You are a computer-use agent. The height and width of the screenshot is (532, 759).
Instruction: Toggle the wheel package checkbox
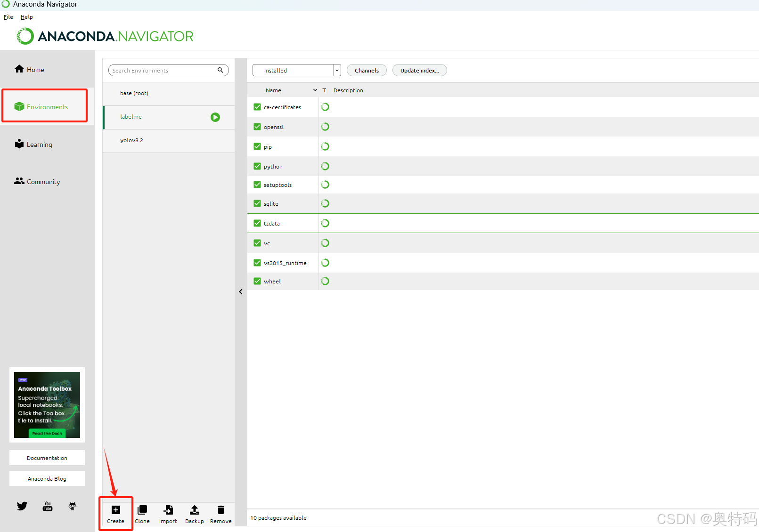tap(257, 281)
